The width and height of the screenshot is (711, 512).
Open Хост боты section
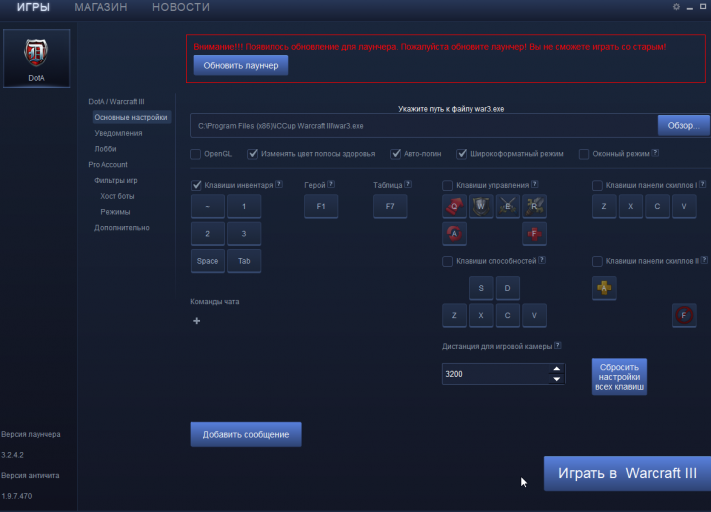(x=117, y=196)
